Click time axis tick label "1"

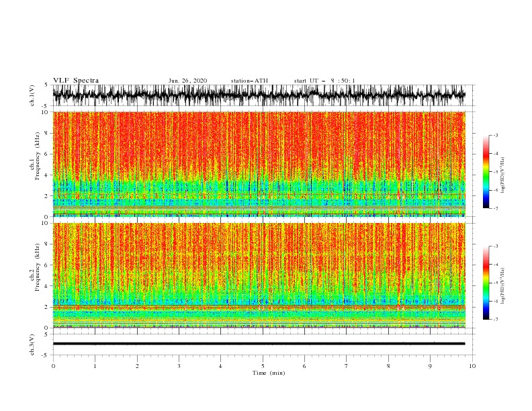(95, 366)
